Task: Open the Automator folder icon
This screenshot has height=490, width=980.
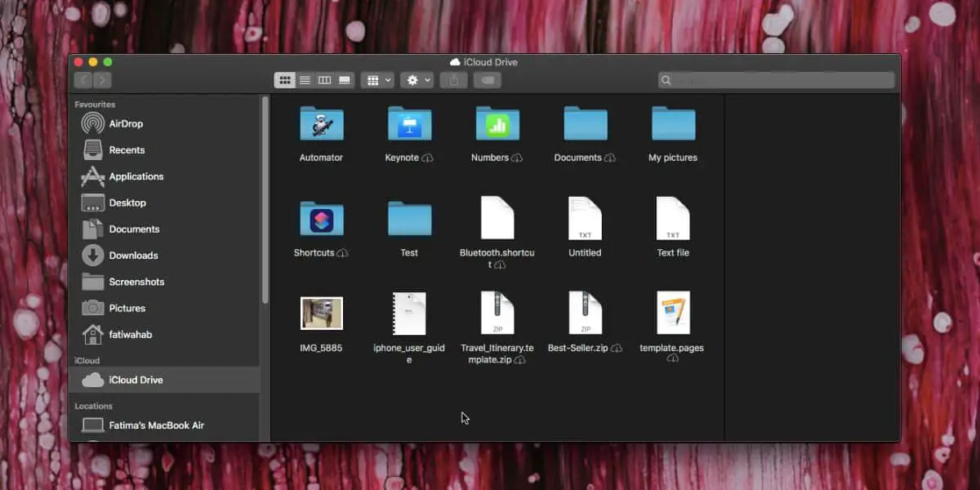Action: tap(322, 125)
